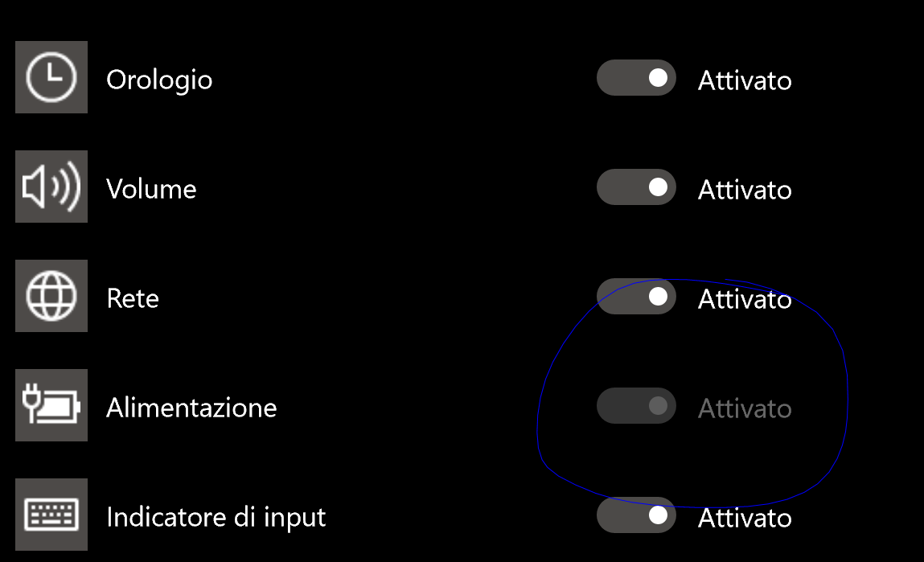
Task: Click the battery plug icon for Alimentazione
Action: (51, 405)
